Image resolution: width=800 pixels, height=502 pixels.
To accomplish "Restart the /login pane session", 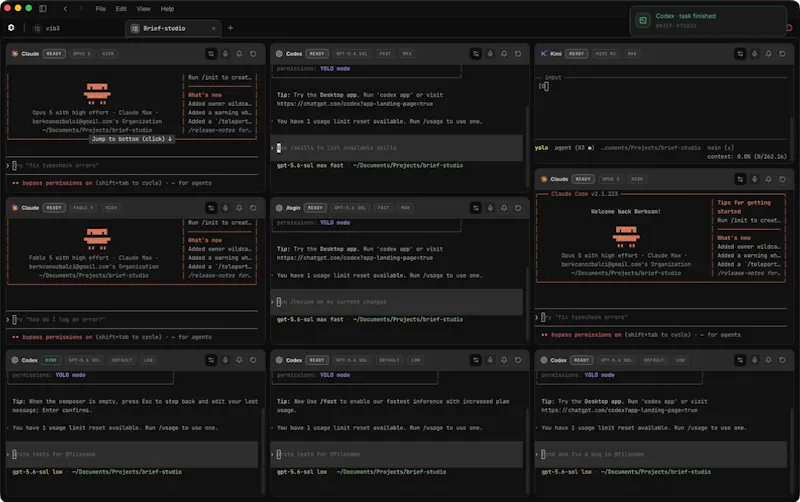I will click(518, 208).
